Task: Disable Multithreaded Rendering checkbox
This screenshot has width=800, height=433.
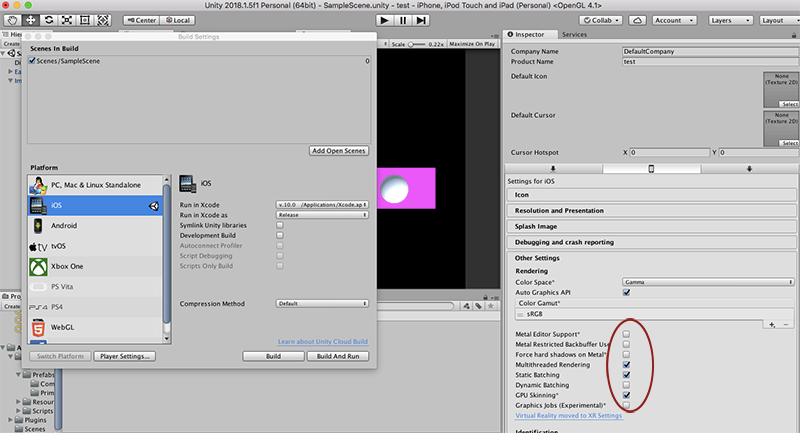Action: coord(627,365)
